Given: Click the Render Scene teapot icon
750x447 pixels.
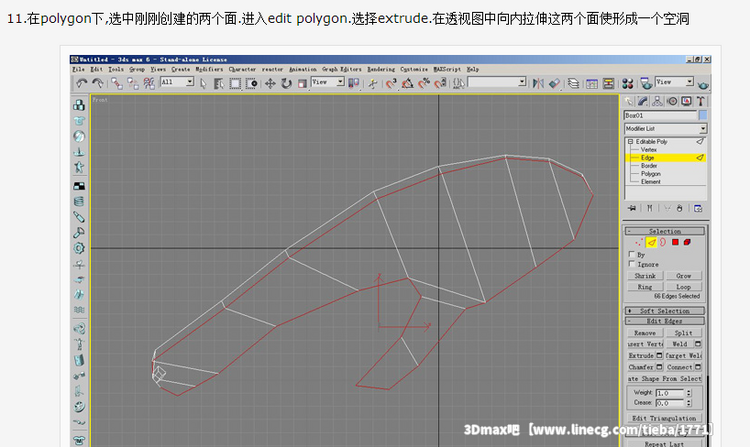Looking at the screenshot, I should [x=646, y=84].
